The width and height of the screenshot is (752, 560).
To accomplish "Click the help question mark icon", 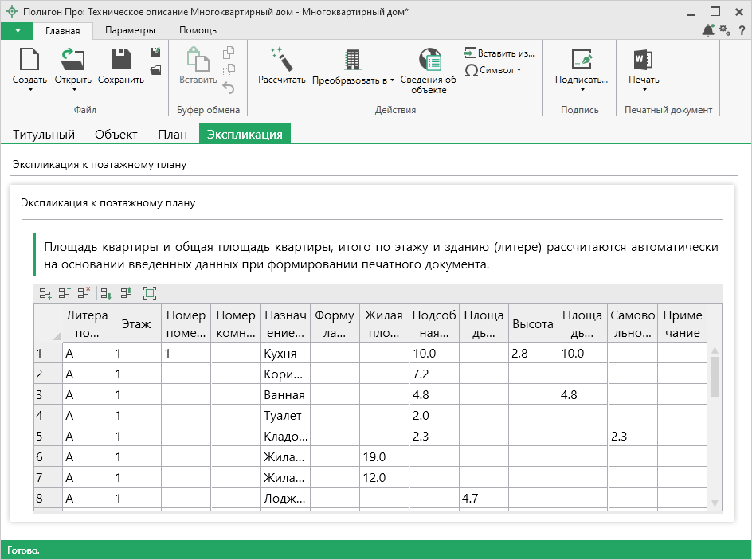I will click(x=742, y=30).
